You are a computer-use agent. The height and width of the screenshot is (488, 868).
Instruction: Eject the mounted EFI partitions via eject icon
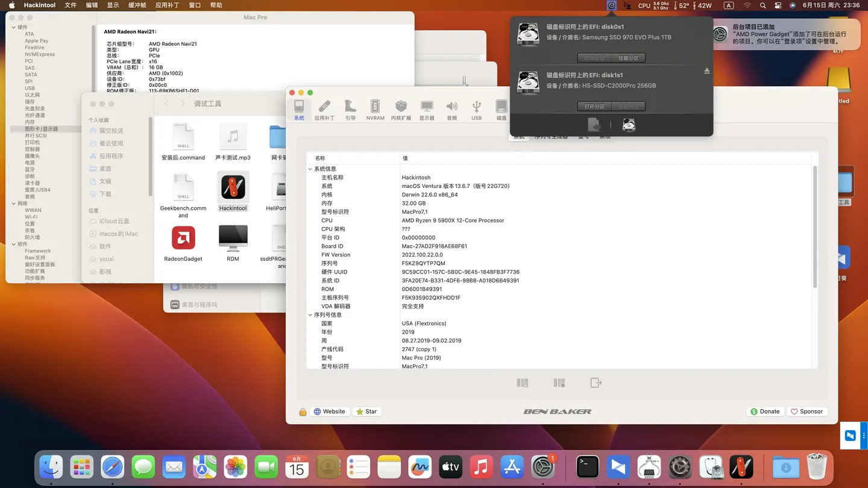[706, 70]
